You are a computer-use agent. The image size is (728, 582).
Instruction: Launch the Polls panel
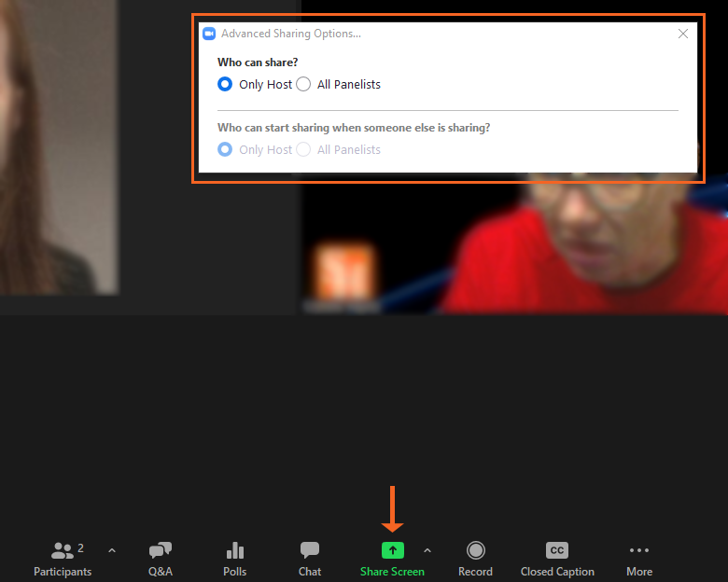(235, 558)
